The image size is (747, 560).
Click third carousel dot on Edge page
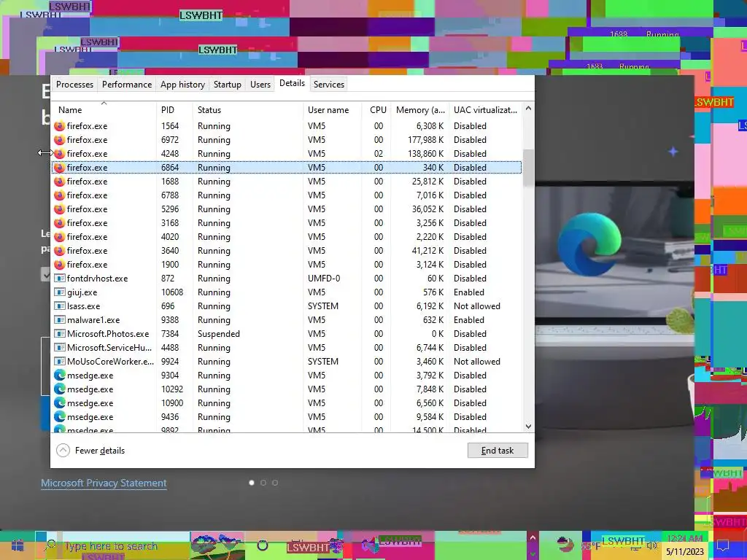pos(275,483)
